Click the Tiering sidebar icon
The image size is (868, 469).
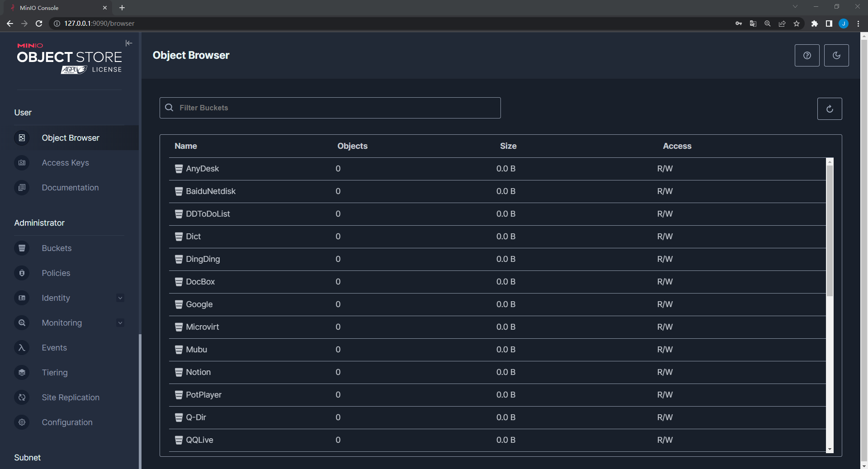coord(22,373)
